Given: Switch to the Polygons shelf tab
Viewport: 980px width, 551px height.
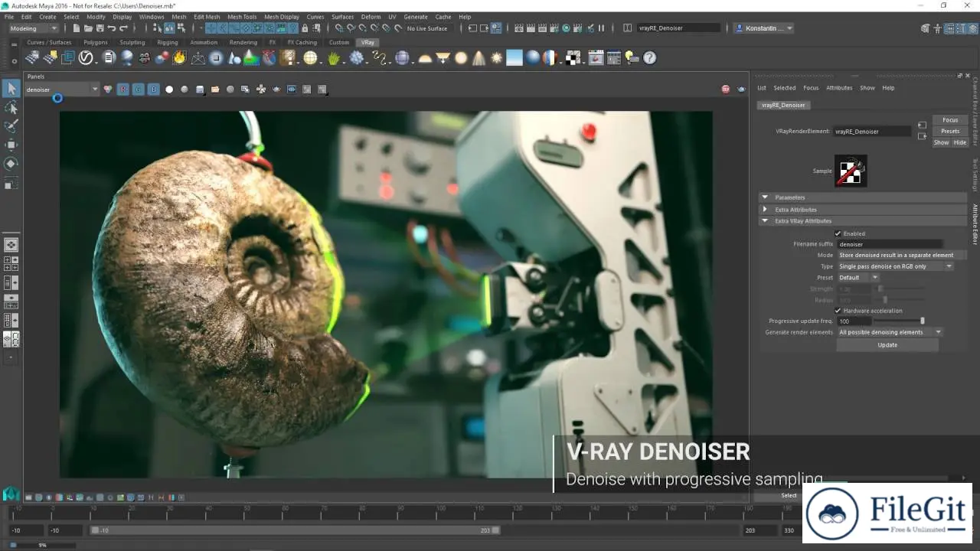Looking at the screenshot, I should (96, 42).
